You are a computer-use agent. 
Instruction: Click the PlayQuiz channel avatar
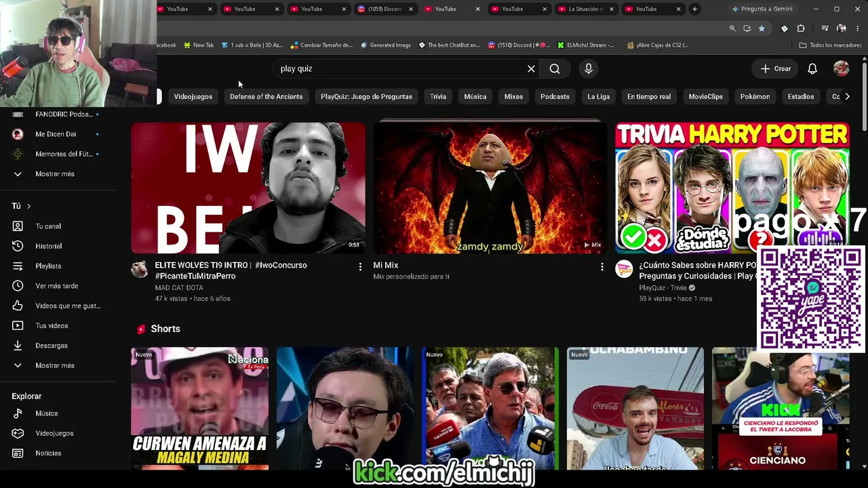624,269
